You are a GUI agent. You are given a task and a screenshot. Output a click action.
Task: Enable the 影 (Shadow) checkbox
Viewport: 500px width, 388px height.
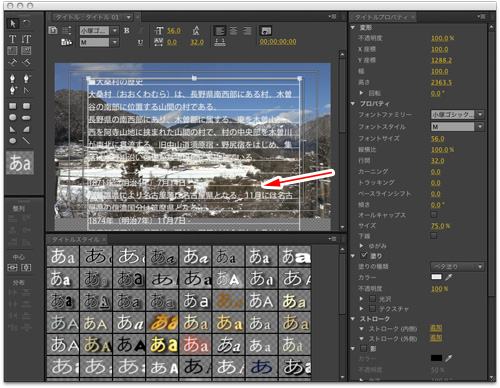tap(364, 348)
